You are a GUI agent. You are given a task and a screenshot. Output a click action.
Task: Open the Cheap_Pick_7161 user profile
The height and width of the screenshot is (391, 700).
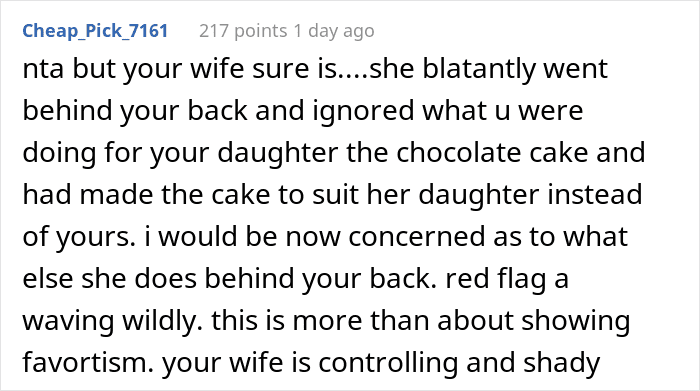pos(95,31)
